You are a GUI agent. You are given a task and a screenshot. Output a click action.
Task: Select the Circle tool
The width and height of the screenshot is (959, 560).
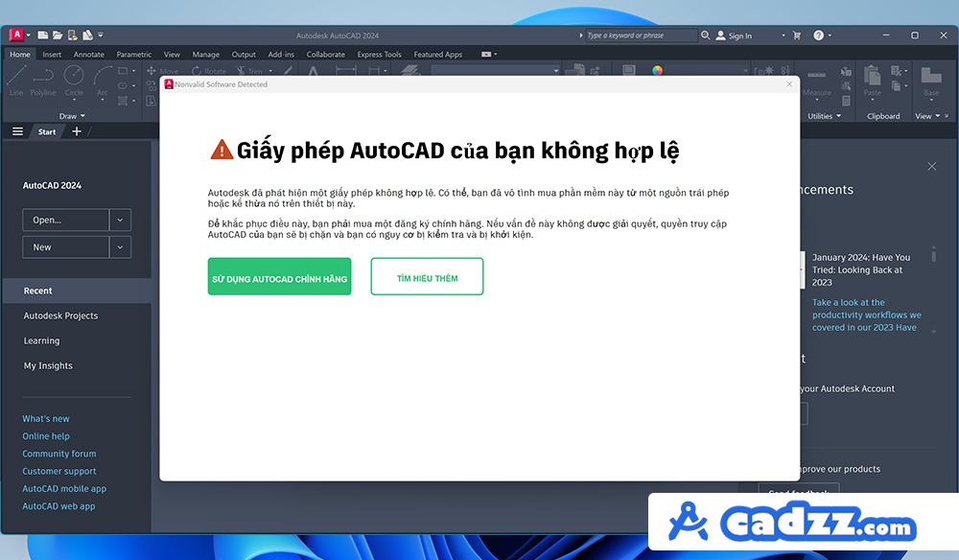point(74,82)
